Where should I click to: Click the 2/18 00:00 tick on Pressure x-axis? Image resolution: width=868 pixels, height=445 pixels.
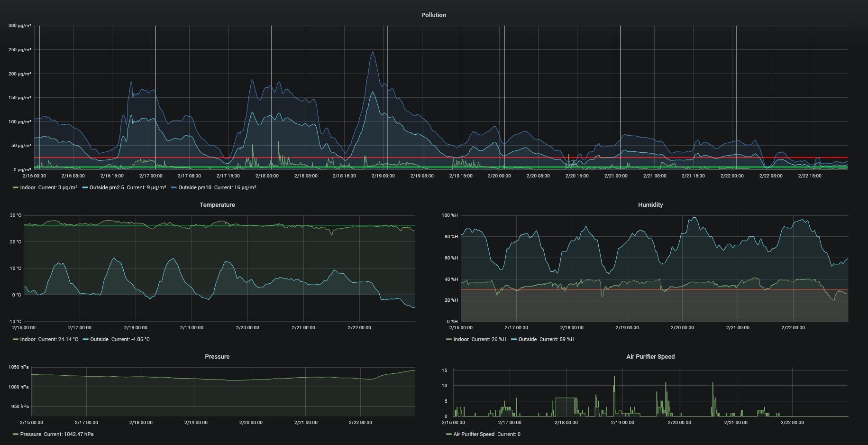point(141,423)
